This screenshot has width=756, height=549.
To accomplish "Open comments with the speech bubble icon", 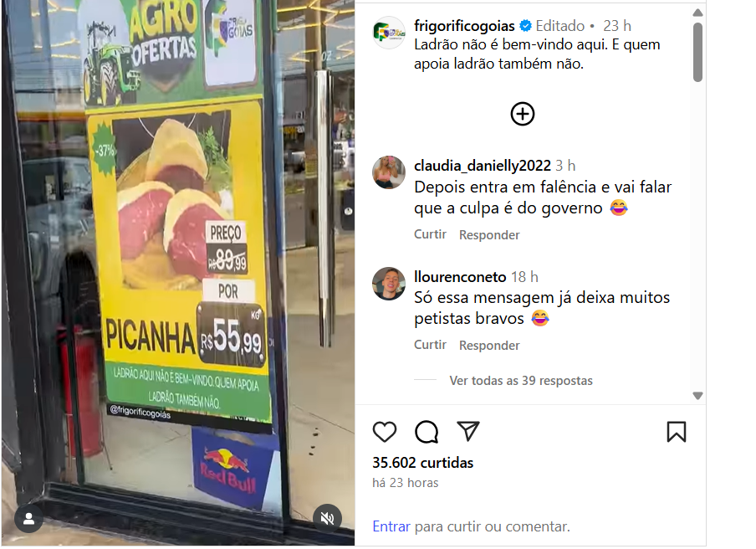I will point(427,432).
